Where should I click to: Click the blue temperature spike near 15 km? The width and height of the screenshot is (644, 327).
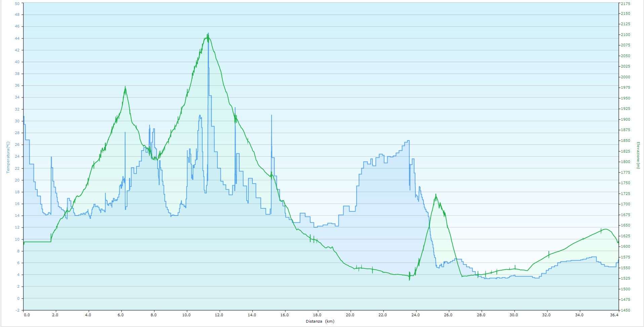point(271,116)
